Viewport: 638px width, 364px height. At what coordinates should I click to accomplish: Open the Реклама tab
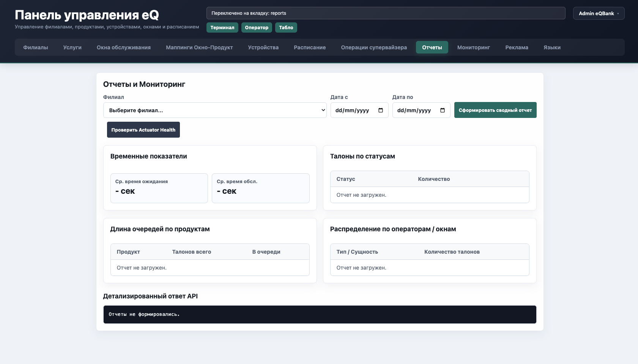pyautogui.click(x=517, y=47)
